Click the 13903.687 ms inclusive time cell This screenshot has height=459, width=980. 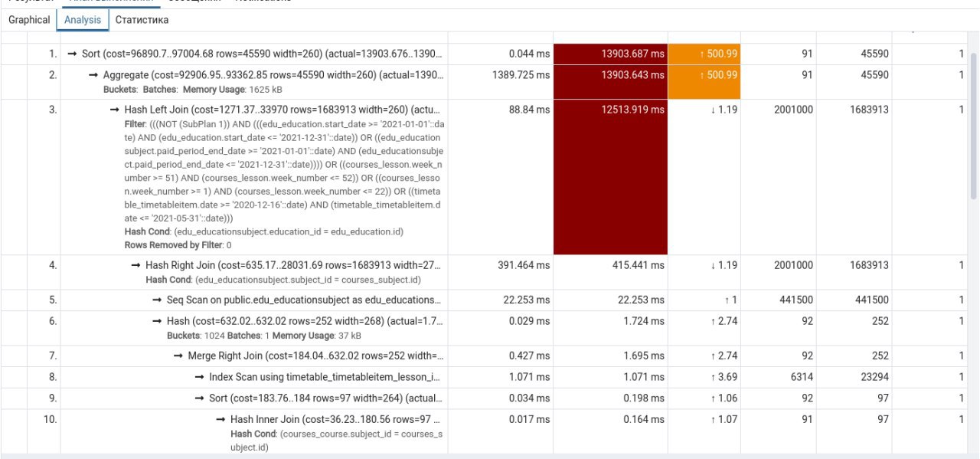coord(611,54)
